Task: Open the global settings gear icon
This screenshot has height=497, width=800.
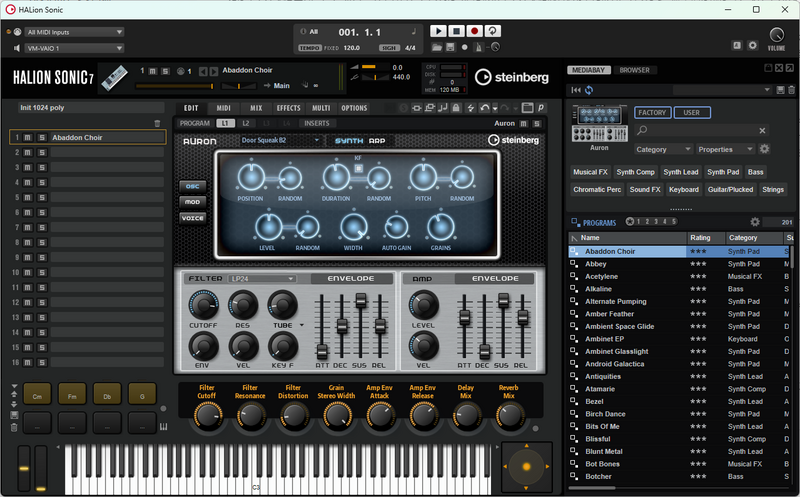Action: tap(753, 45)
